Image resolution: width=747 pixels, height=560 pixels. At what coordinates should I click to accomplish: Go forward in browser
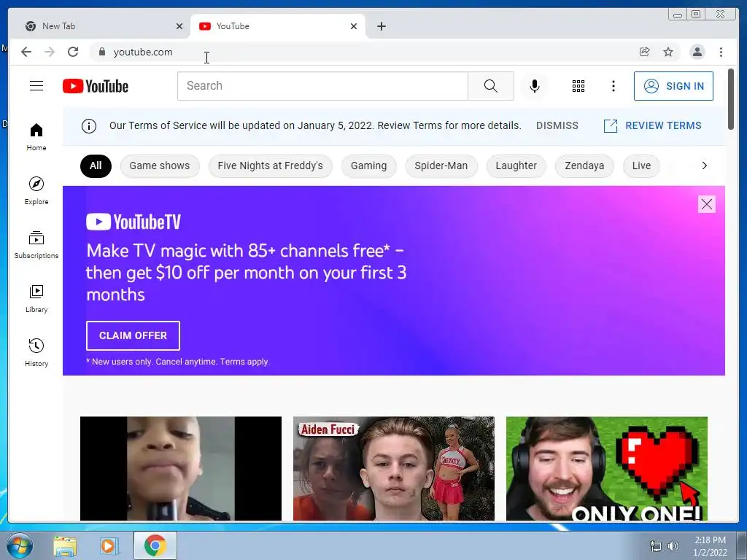[x=50, y=52]
